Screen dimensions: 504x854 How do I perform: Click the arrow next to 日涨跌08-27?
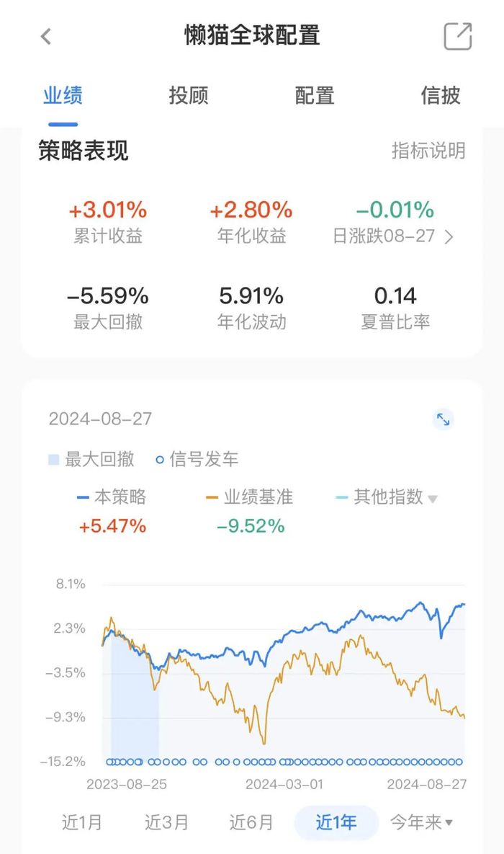point(451,236)
